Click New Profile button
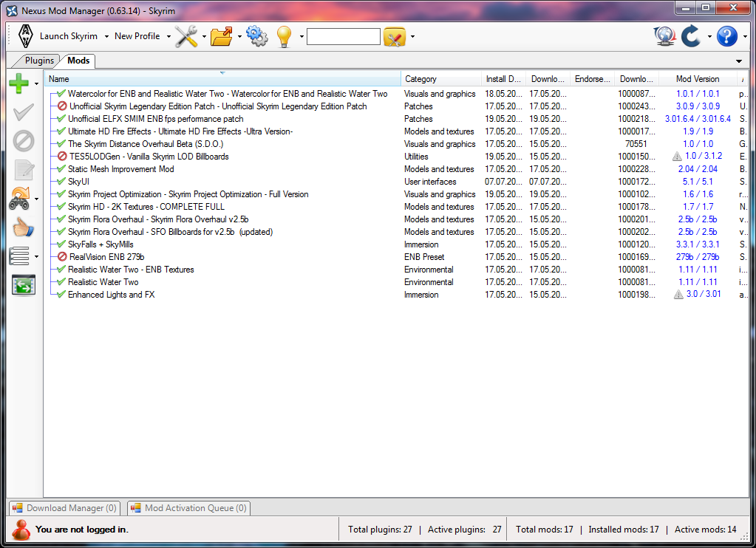 tap(137, 36)
